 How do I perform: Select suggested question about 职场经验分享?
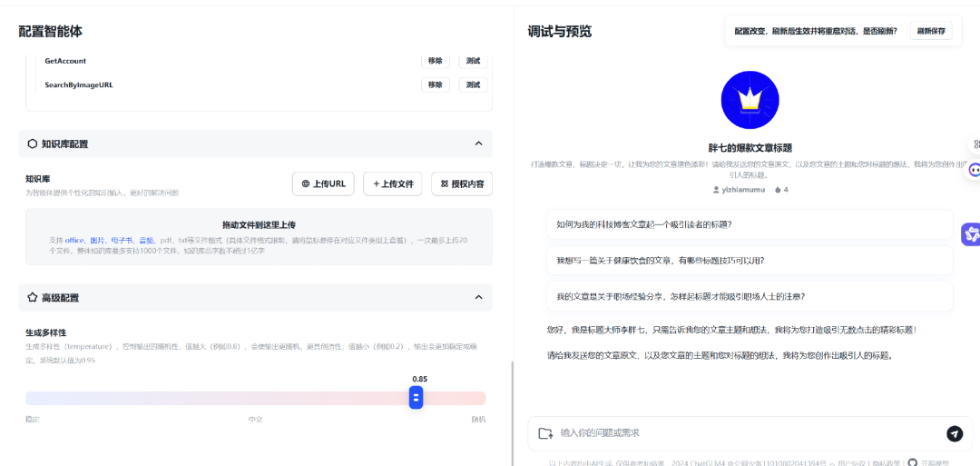click(x=750, y=296)
